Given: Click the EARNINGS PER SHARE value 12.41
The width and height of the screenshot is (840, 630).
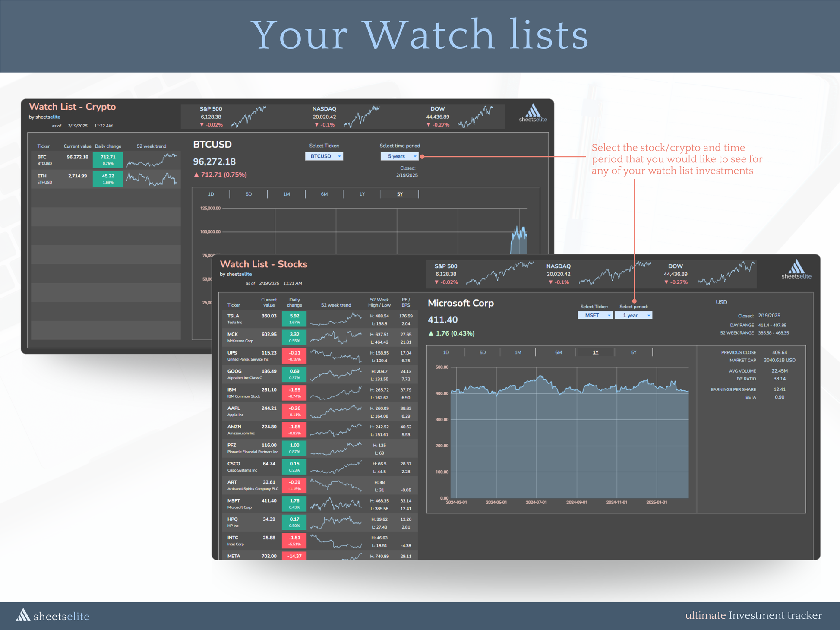Looking at the screenshot, I should pos(779,389).
